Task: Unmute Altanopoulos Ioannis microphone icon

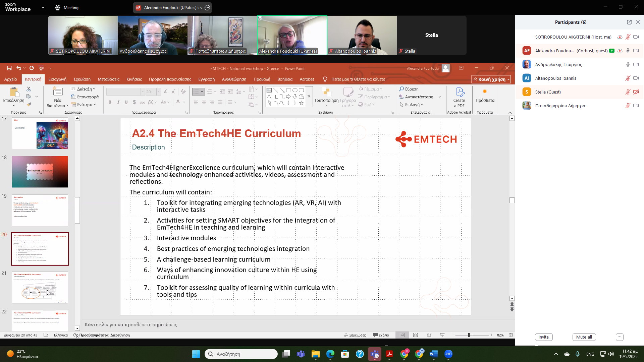Action: (628, 78)
